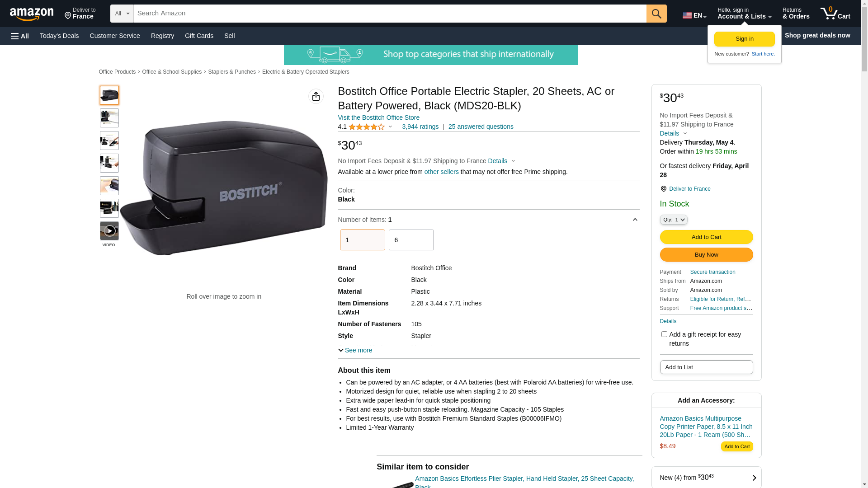Open the Qty quantity dropdown
Viewport: 868px width, 488px height.
(x=673, y=220)
